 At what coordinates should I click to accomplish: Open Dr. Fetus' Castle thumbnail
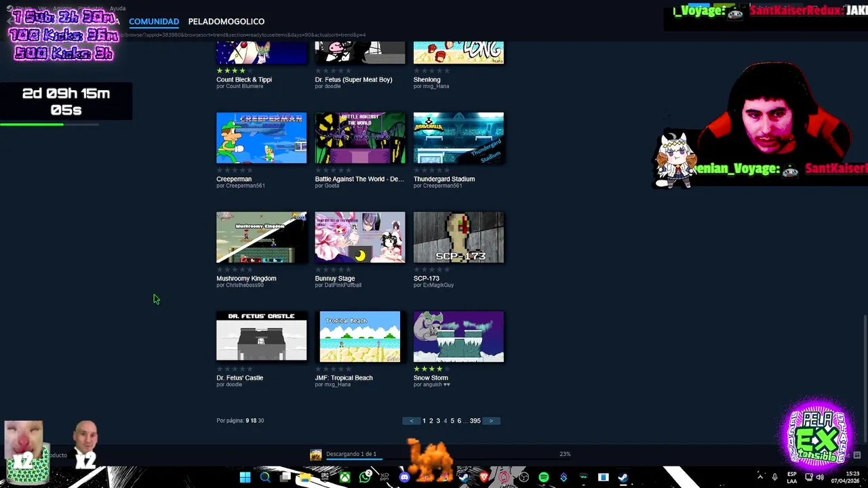click(261, 336)
